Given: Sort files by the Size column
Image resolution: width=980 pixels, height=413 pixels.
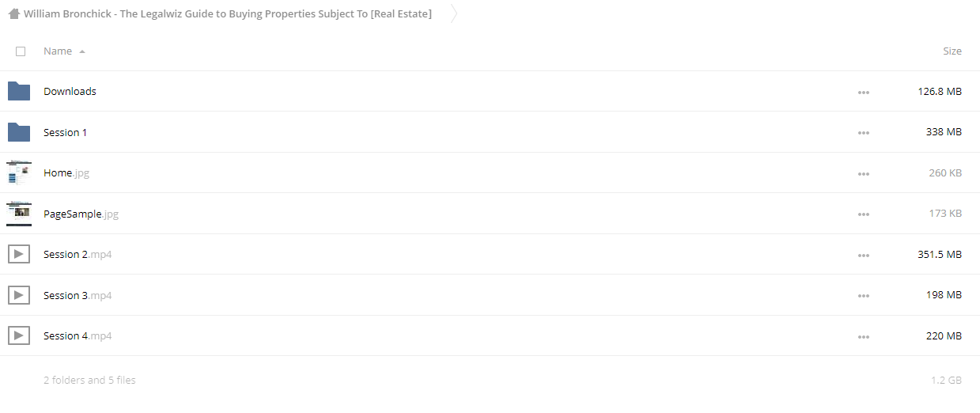Looking at the screenshot, I should [952, 51].
